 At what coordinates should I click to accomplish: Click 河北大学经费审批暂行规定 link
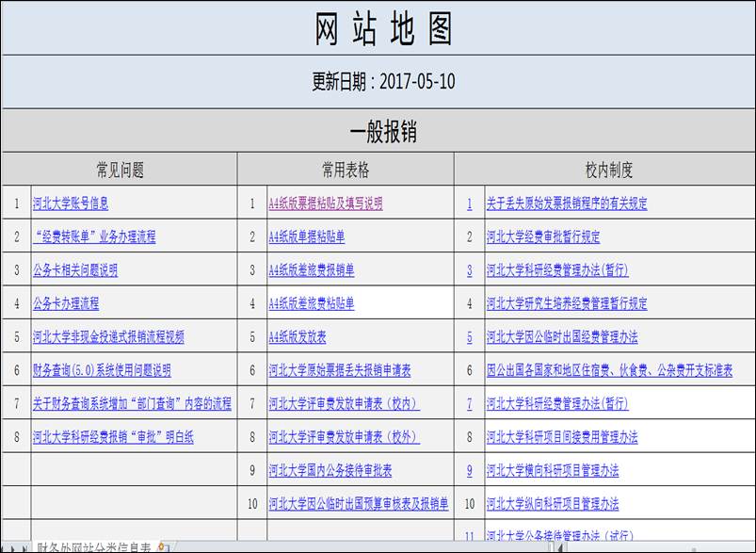[543, 237]
